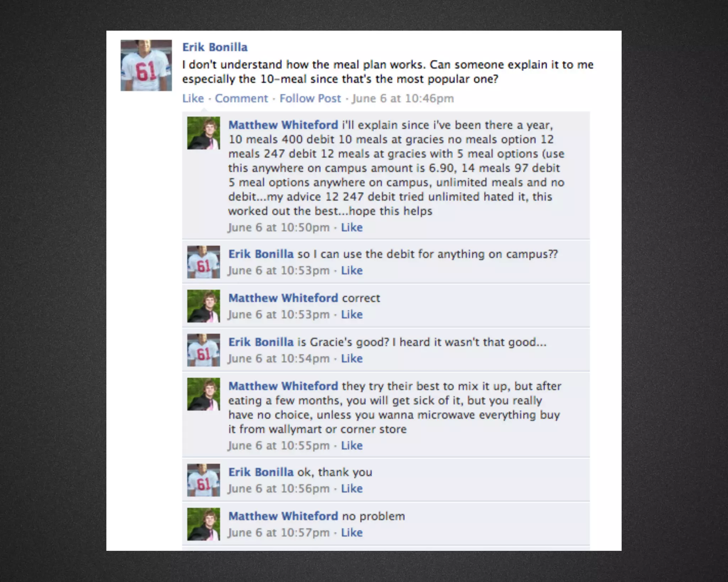The image size is (728, 582).
Task: Like the first comment posted at 10:53pm about debit
Action: click(352, 270)
